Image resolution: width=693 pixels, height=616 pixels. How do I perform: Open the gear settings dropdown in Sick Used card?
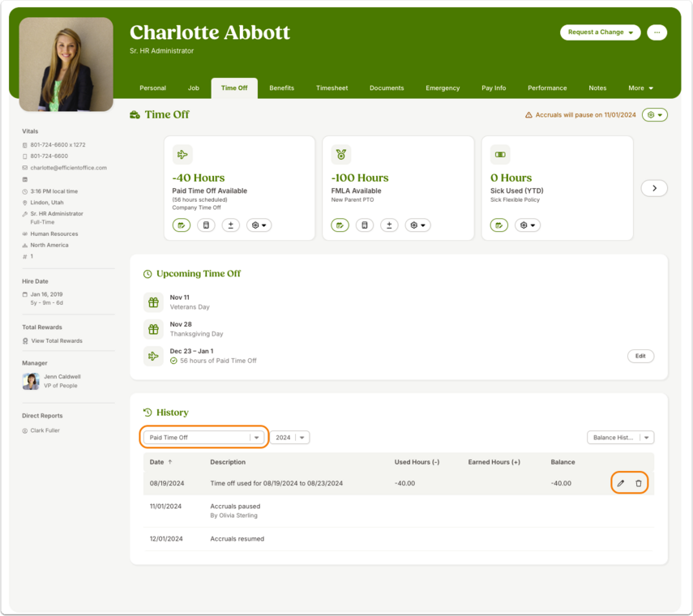pos(528,225)
